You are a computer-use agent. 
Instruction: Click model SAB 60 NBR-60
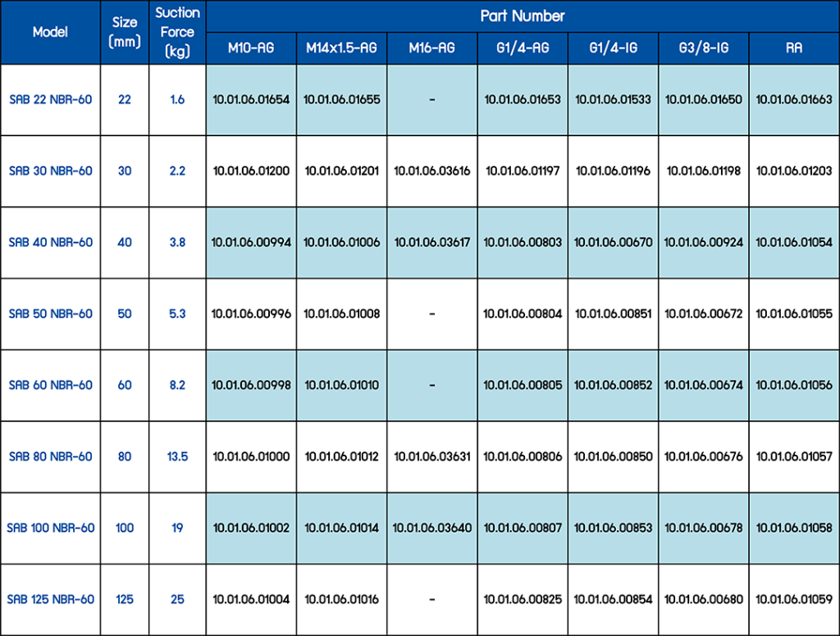50,385
